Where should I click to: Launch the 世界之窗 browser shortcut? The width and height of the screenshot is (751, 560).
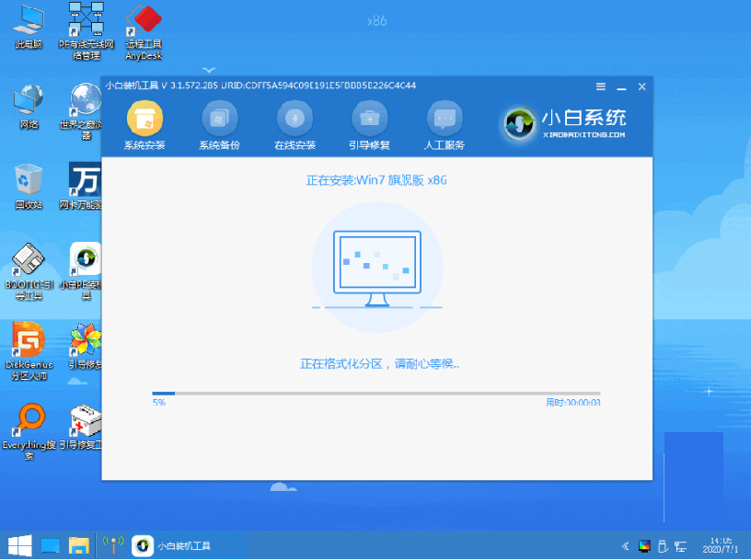click(x=83, y=111)
